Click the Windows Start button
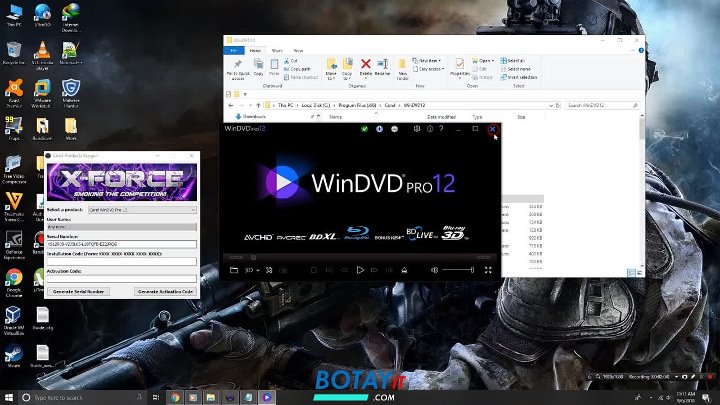Image resolution: width=720 pixels, height=405 pixels. click(8, 397)
